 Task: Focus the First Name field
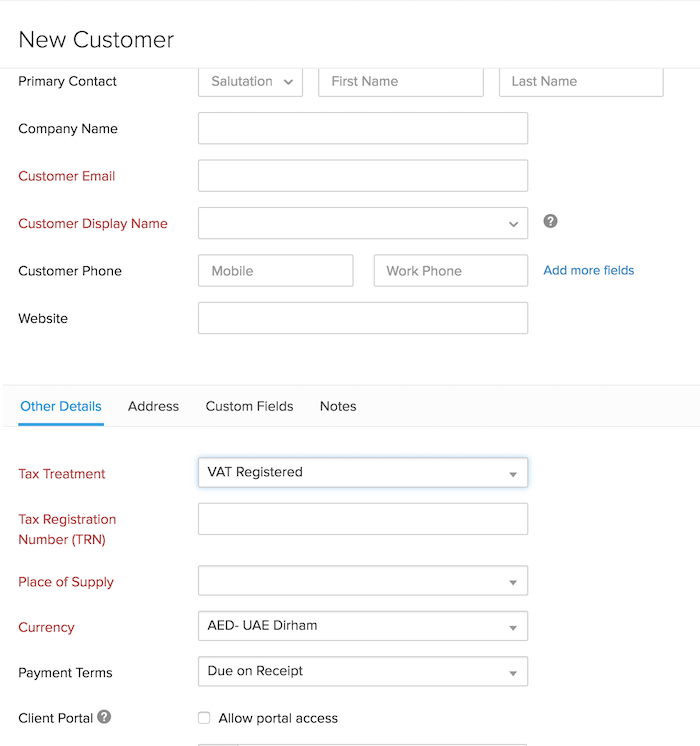(400, 82)
